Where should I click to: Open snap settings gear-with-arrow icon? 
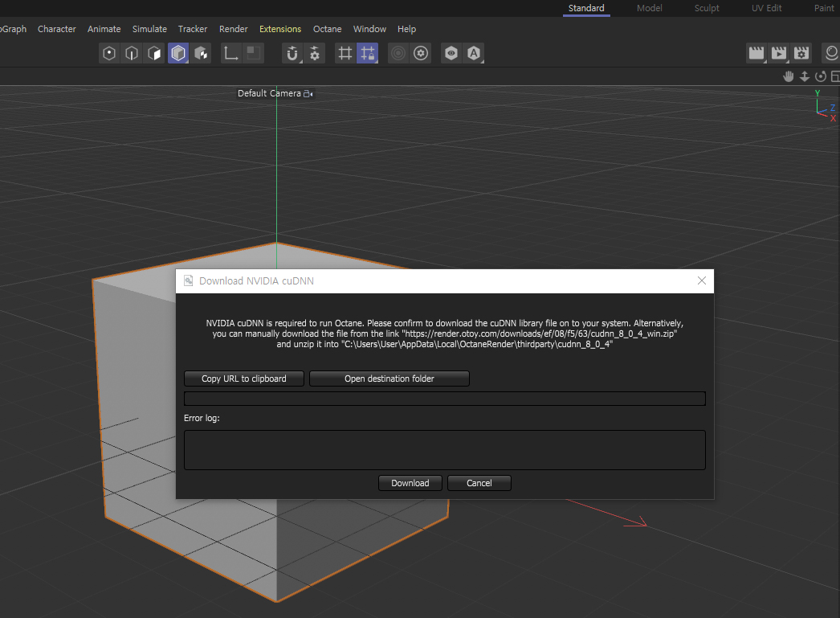(x=315, y=53)
